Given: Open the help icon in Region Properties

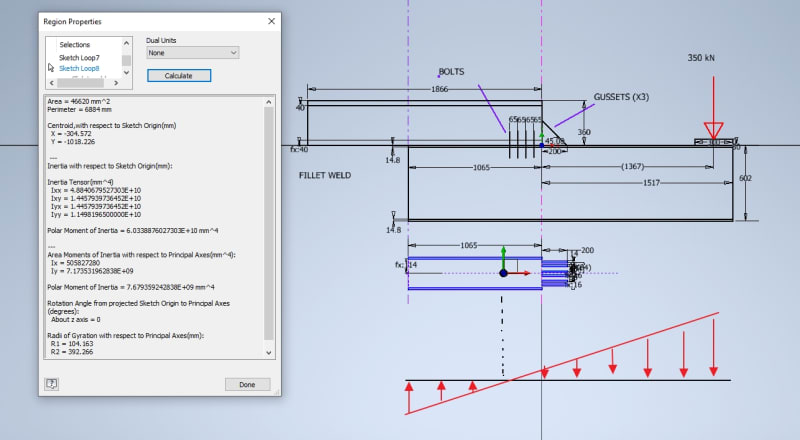Looking at the screenshot, I should pyautogui.click(x=52, y=384).
